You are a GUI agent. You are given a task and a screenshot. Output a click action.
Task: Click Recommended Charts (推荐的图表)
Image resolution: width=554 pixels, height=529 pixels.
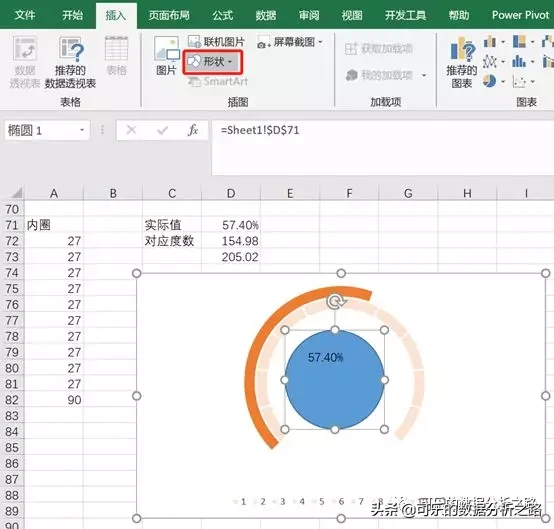(x=461, y=62)
